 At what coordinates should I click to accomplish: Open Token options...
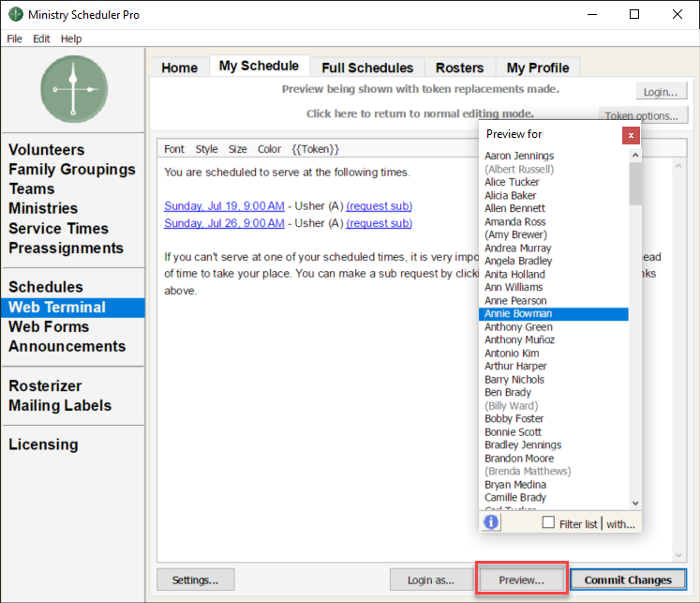pos(642,115)
